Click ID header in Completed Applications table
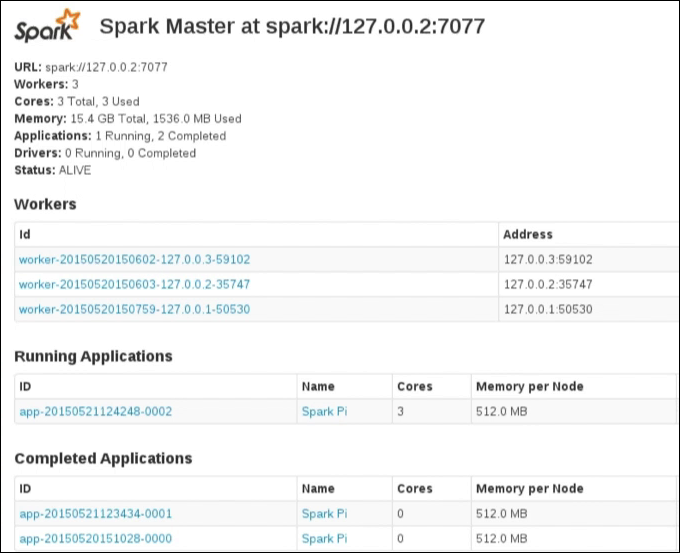The image size is (680, 553). [x=25, y=489]
